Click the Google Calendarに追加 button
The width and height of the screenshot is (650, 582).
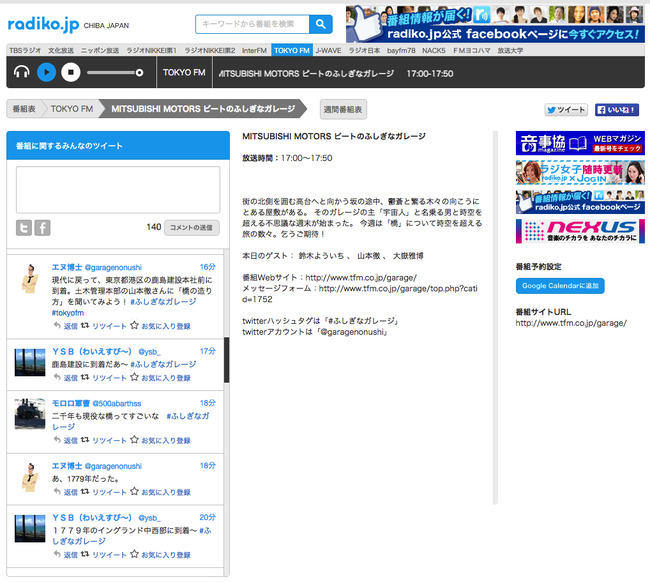(x=560, y=286)
